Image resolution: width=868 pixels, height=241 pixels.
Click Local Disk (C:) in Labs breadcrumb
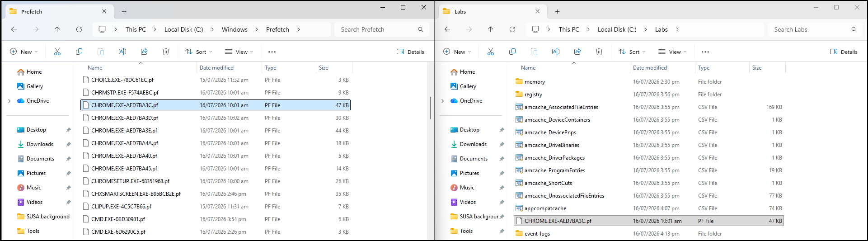click(617, 29)
